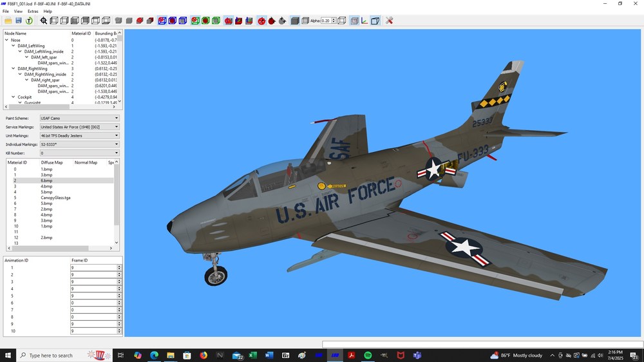
Task: Click the node tree horizontal scrollbar
Action: (x=59, y=107)
